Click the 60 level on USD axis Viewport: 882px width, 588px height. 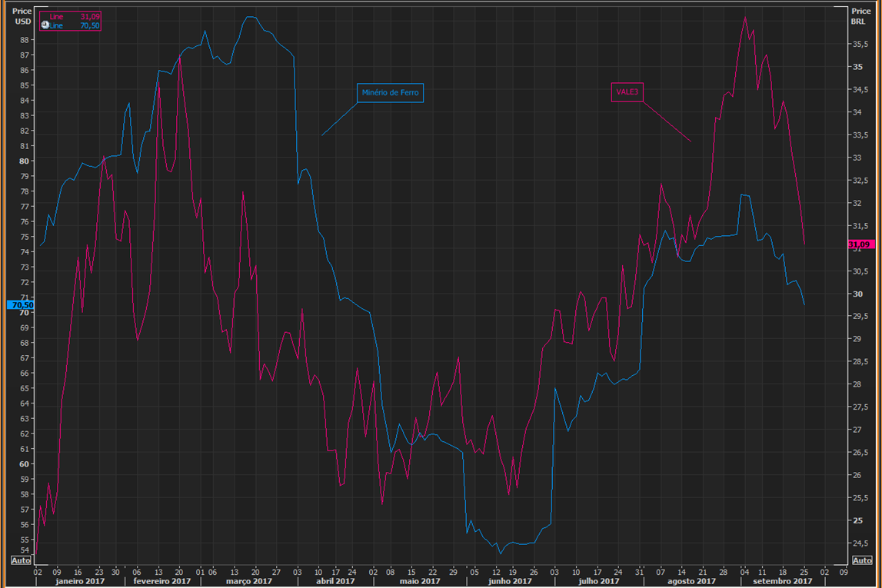click(25, 463)
